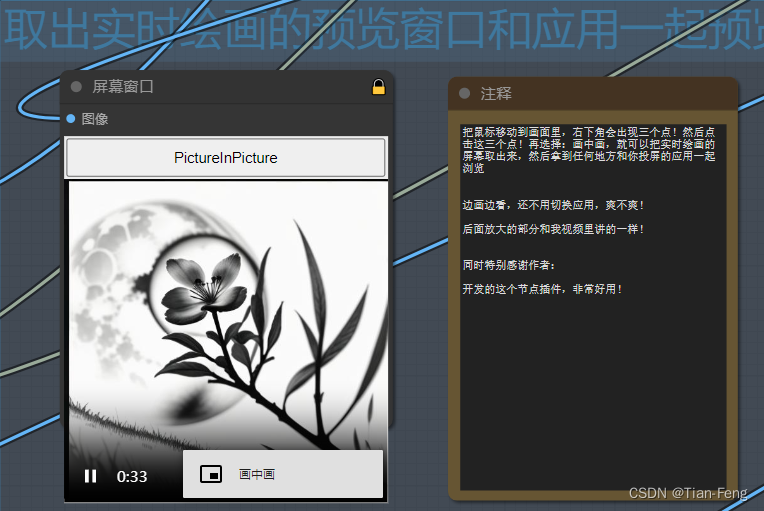Click the note line 同时特别感谢作者
Screen dimensions: 764x511
[508, 265]
